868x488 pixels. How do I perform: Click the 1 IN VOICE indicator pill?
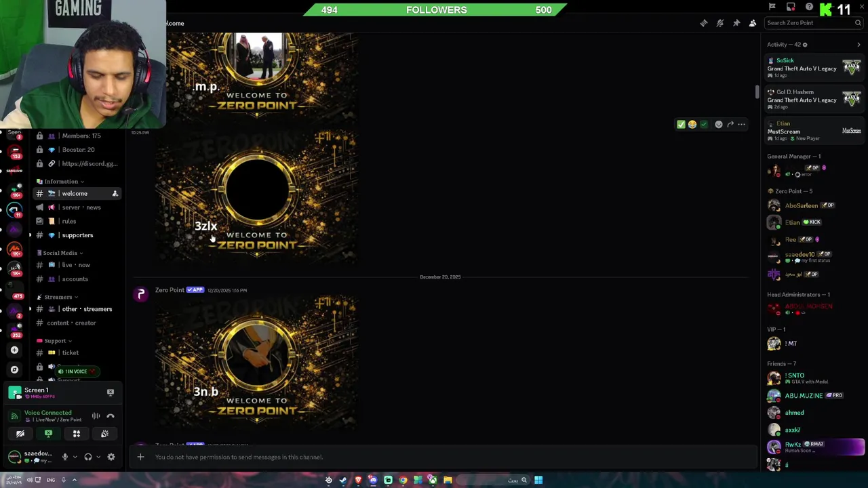click(76, 371)
